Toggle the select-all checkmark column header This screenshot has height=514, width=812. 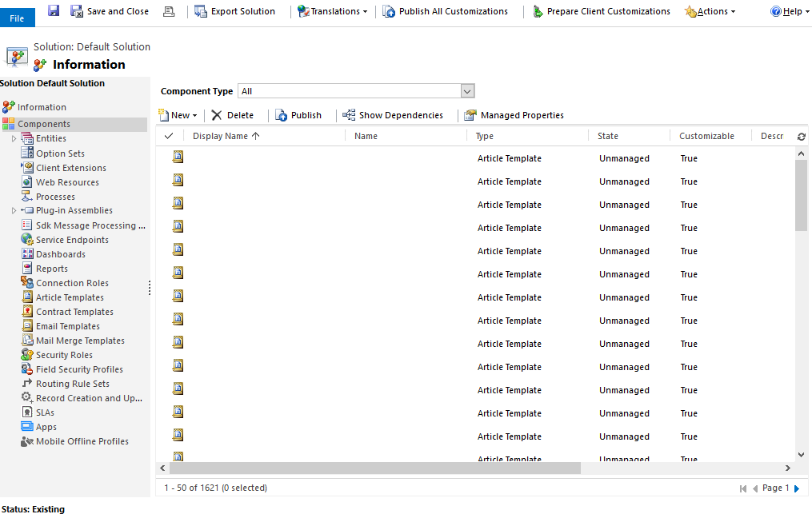click(169, 136)
